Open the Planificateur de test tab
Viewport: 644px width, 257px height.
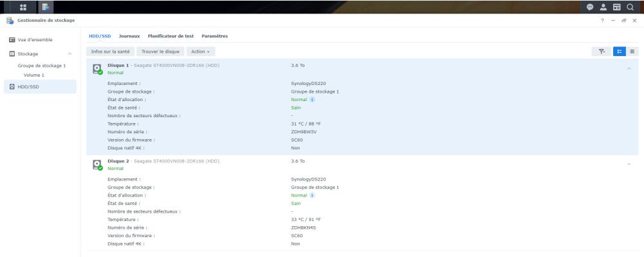pyautogui.click(x=171, y=36)
